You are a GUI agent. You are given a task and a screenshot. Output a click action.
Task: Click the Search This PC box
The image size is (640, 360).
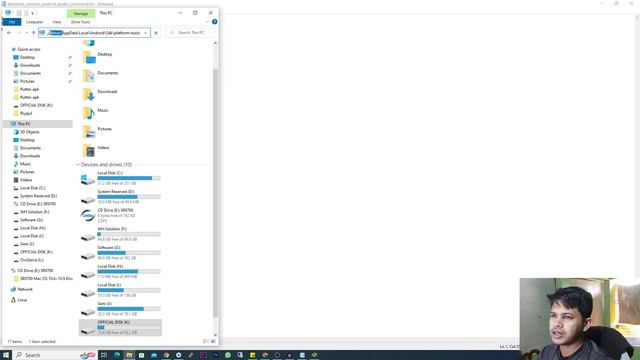click(x=190, y=33)
